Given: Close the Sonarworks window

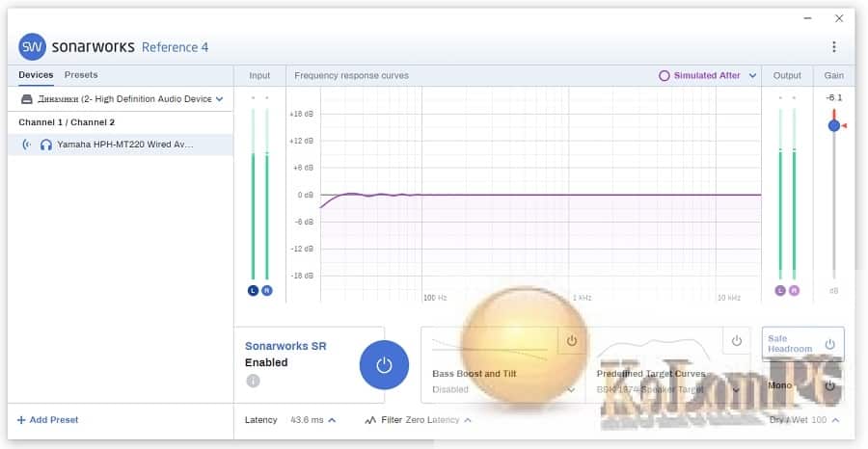Looking at the screenshot, I should tap(839, 18).
